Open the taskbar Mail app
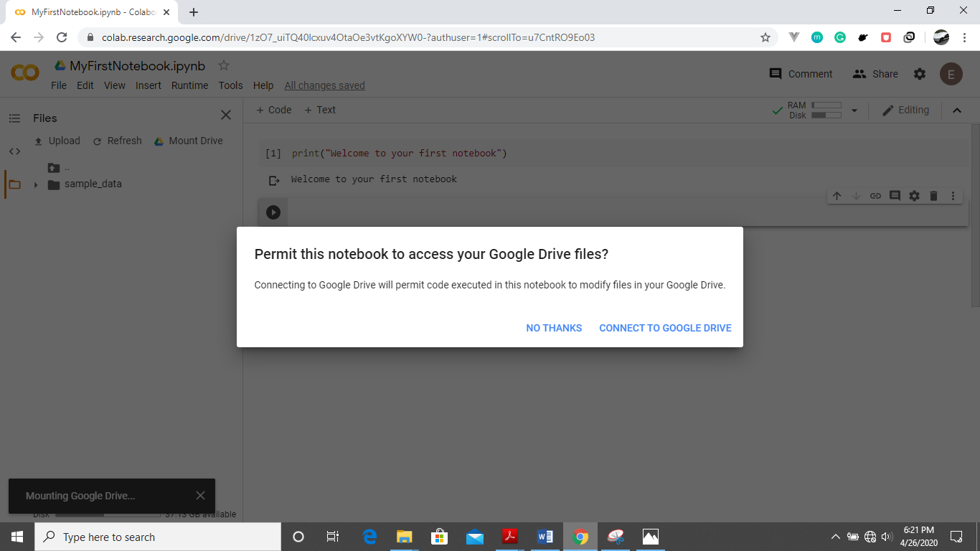The height and width of the screenshot is (551, 980). pos(474,537)
